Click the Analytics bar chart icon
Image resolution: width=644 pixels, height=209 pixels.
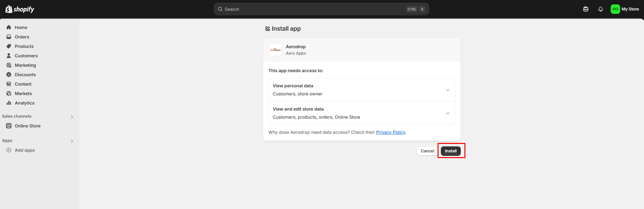[x=9, y=103]
